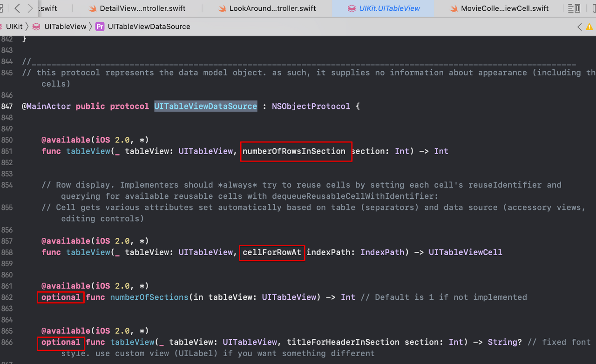Image resolution: width=596 pixels, height=364 pixels.
Task: Click the UITableViewCell return type
Action: 466,252
